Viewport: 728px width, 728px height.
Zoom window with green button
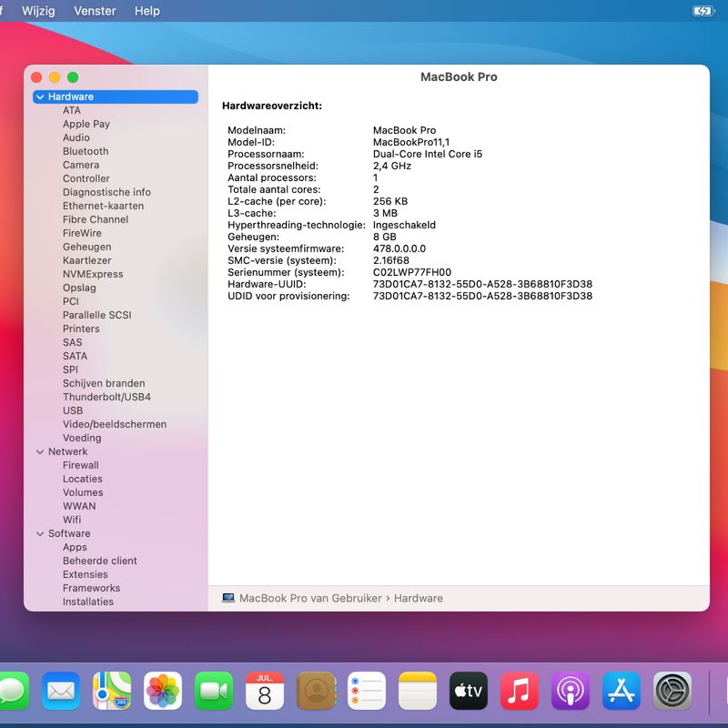pyautogui.click(x=73, y=77)
